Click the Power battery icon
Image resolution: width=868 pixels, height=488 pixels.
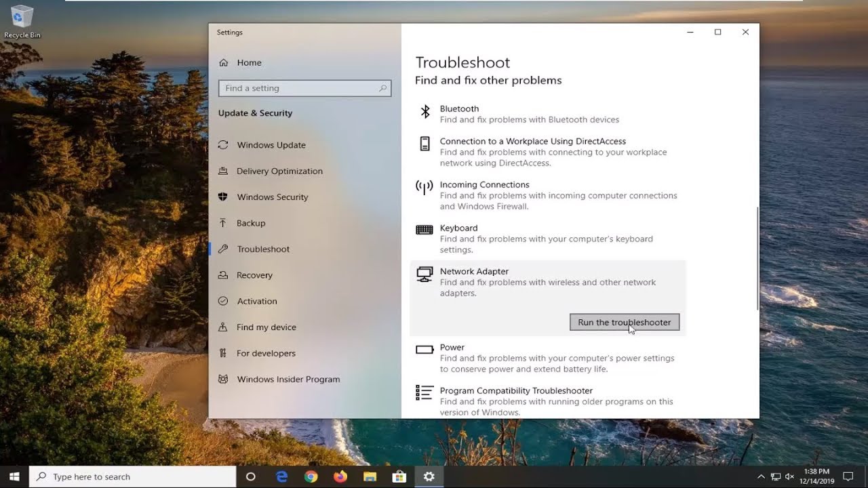tap(425, 350)
